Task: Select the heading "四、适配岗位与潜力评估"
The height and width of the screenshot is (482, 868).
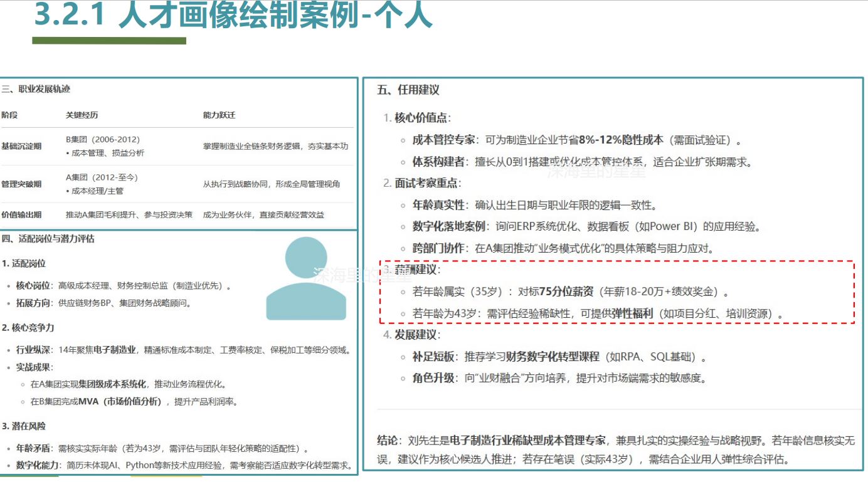Action: coord(48,239)
